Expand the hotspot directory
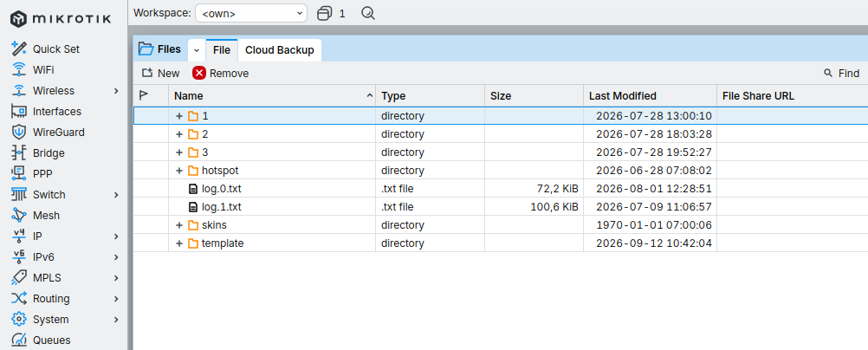The height and width of the screenshot is (350, 868). [x=178, y=171]
